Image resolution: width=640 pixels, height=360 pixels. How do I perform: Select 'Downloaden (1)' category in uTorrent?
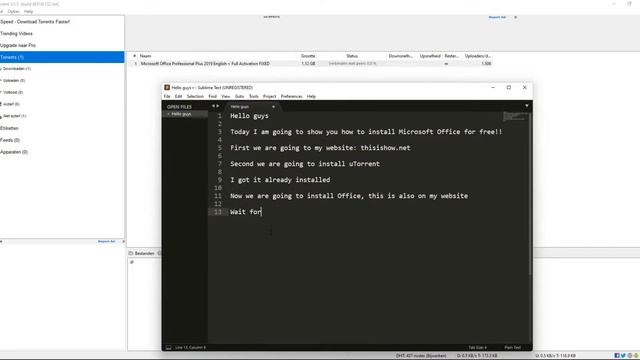click(x=17, y=69)
